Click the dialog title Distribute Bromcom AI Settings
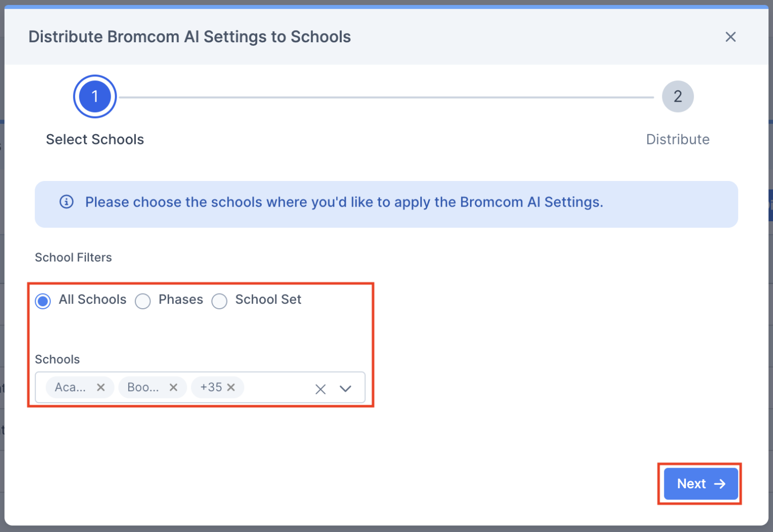Viewport: 773px width, 532px height. coord(189,36)
